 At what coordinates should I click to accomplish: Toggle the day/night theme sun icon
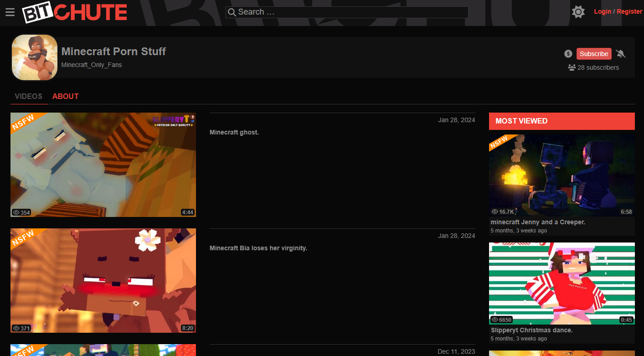point(578,12)
